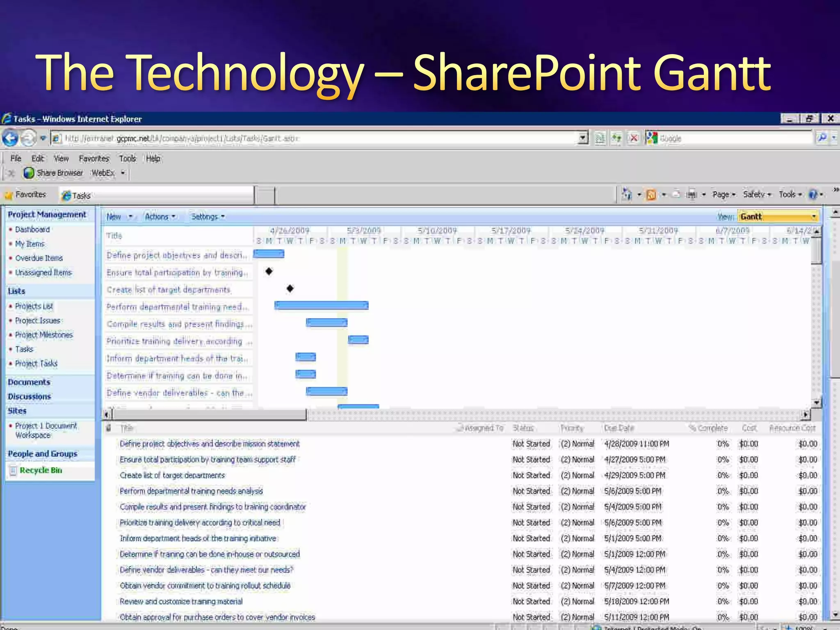Open the View selector showing Gantt
840x630 pixels.
(778, 217)
